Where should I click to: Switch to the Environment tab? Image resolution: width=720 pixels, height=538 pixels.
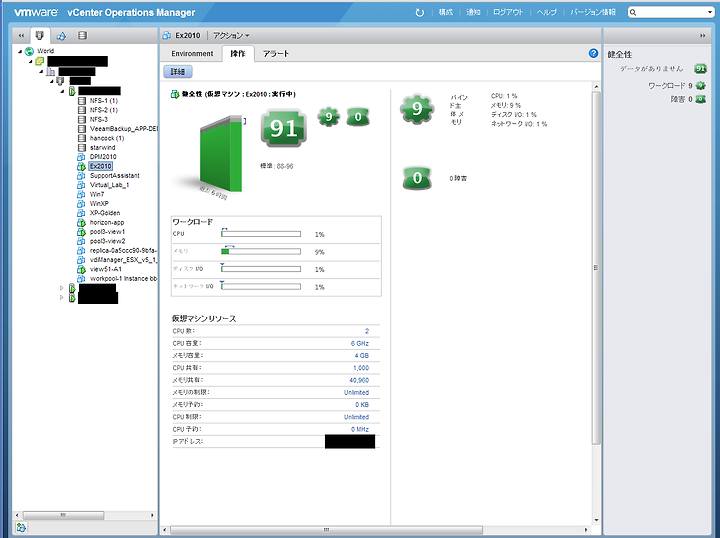192,54
